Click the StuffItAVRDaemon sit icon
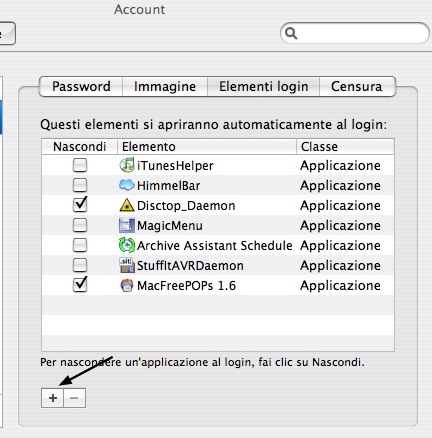 (x=127, y=265)
